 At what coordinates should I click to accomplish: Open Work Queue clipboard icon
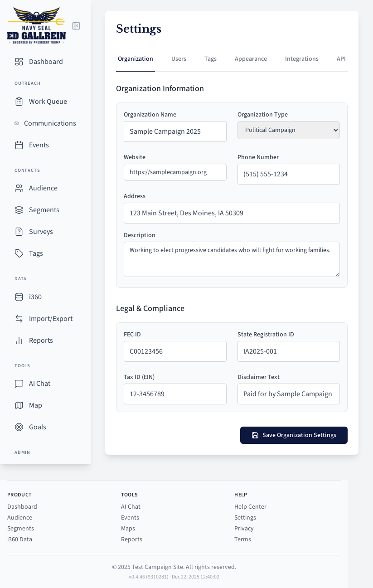19,102
